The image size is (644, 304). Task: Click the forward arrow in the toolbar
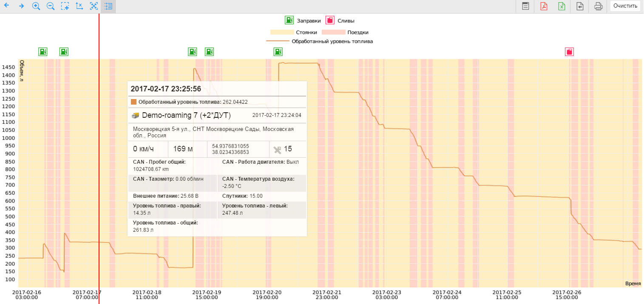[x=21, y=6]
